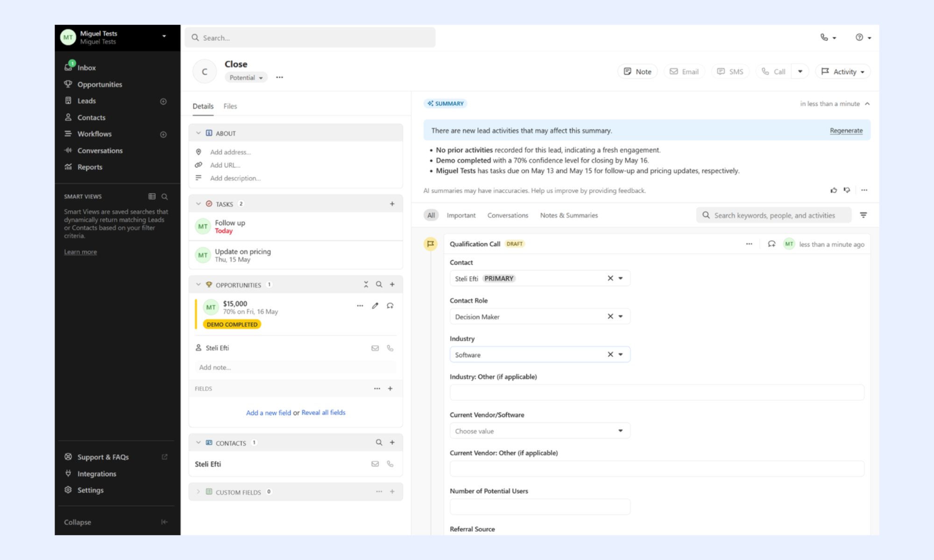Expand the Custom Fields section
Image resolution: width=934 pixels, height=560 pixels.
pos(198,492)
